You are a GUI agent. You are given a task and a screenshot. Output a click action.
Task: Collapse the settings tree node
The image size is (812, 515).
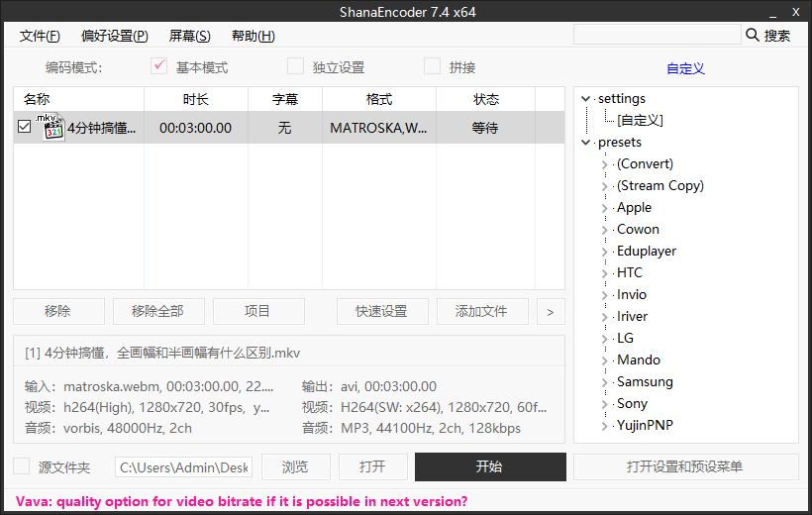click(585, 98)
